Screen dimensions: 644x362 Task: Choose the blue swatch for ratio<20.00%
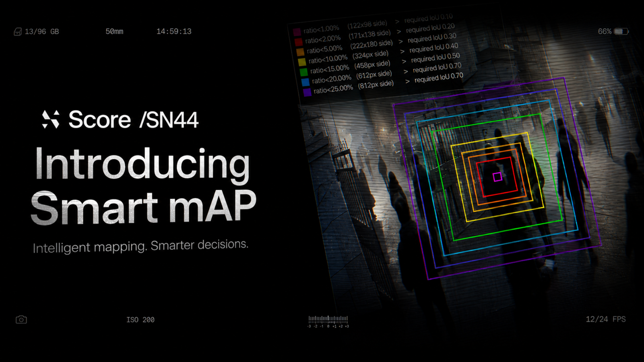[305, 82]
